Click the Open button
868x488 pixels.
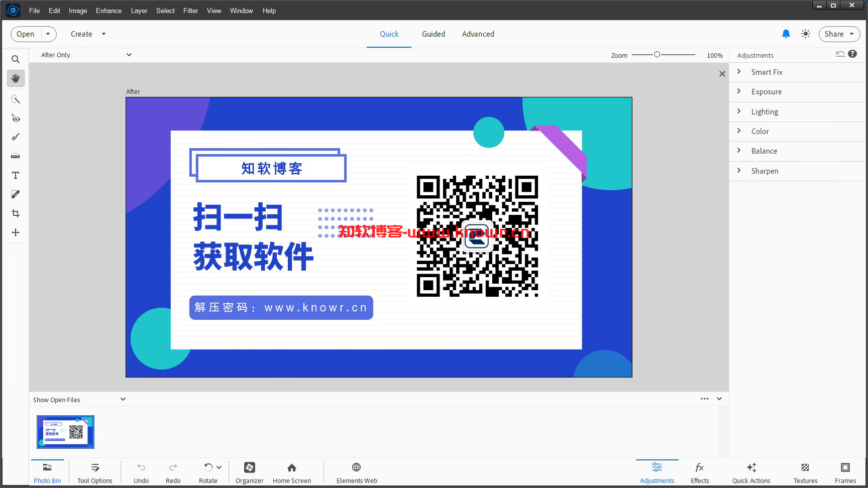click(26, 34)
